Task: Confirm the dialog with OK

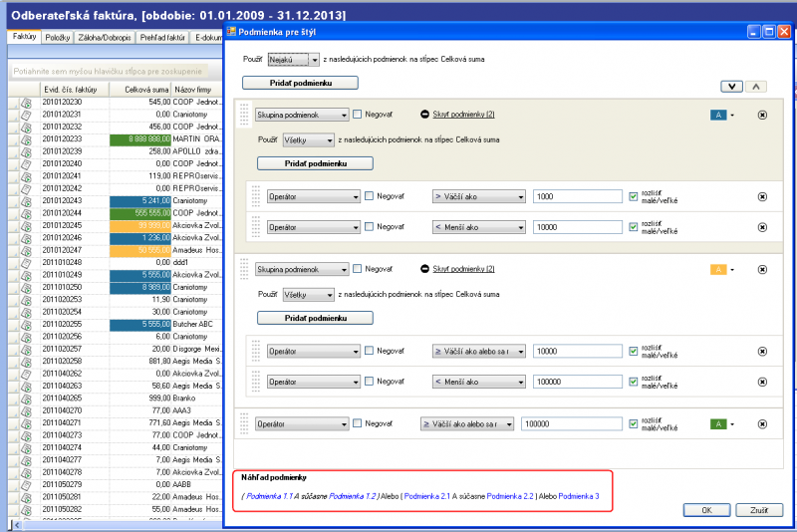Action: click(x=706, y=509)
